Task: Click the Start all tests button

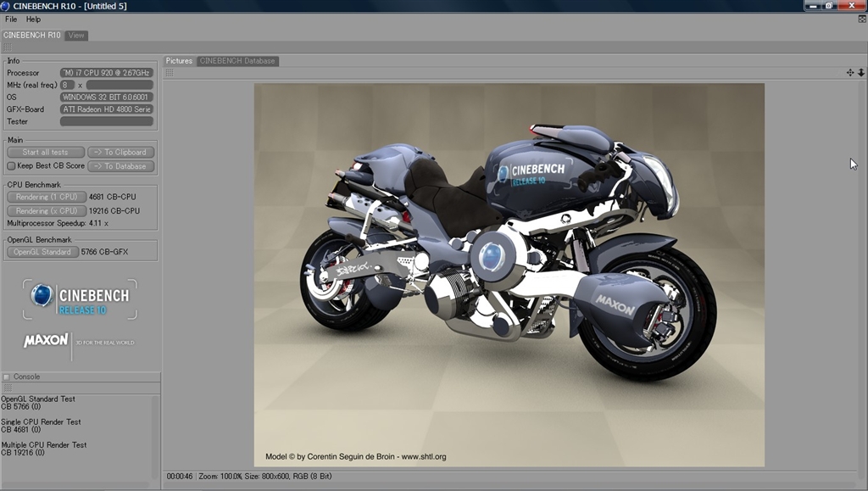Action: [46, 153]
